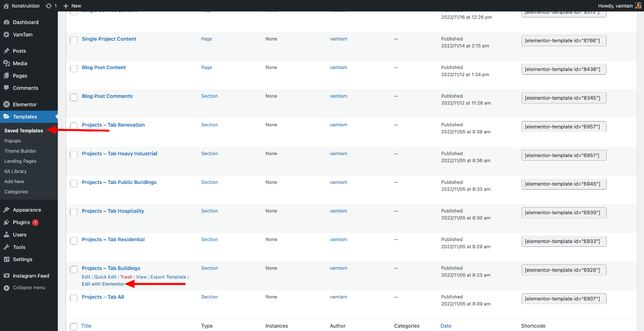Tick the Projects – Tab Public Buildings checkbox

click(74, 183)
